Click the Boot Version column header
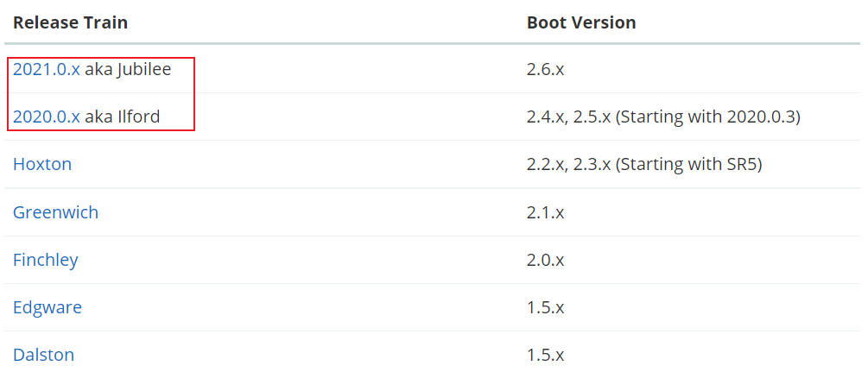This screenshot has height=372, width=868. 581,22
